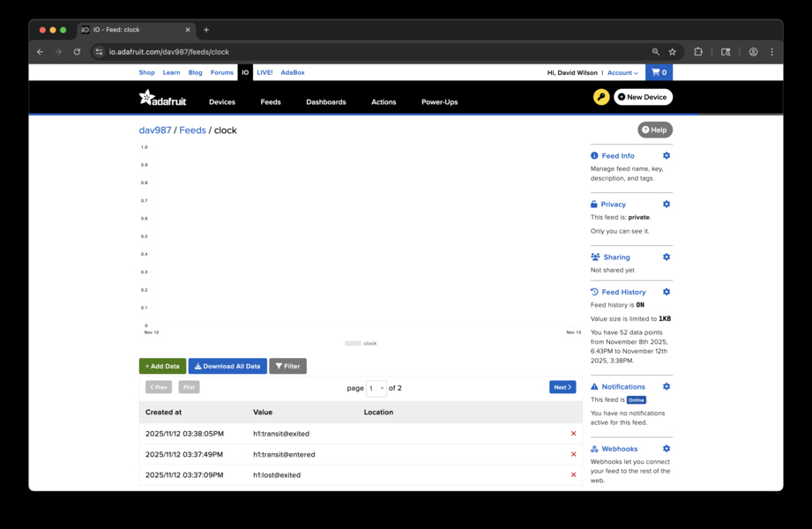Image resolution: width=812 pixels, height=529 pixels.
Task: Open the Filter options
Action: [x=288, y=365]
